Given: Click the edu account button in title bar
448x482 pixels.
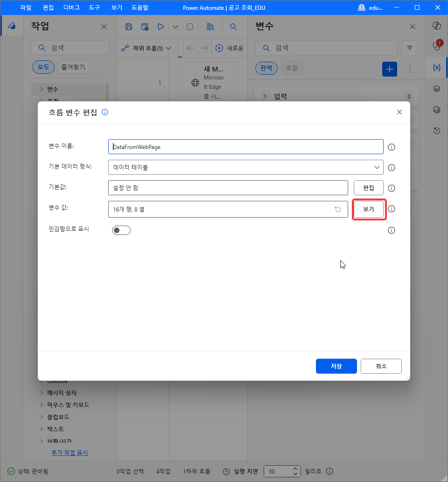Looking at the screenshot, I should coord(371,7).
